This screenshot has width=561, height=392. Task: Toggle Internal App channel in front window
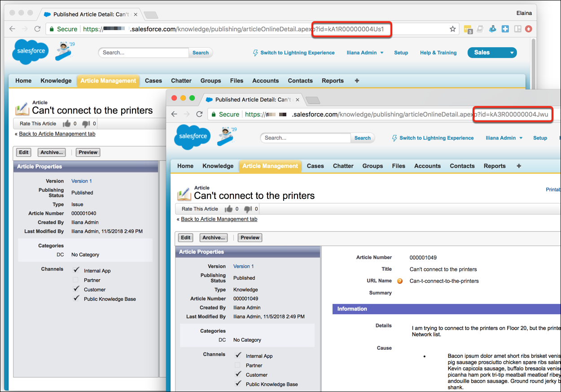point(237,356)
